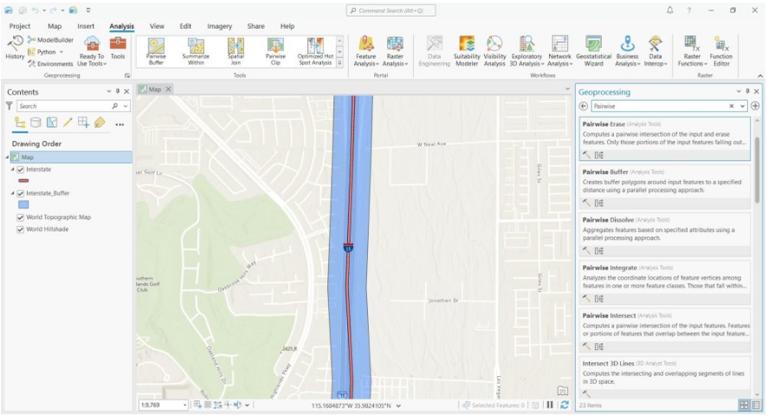768x416 pixels.
Task: Open the map scale dropdown
Action: pyautogui.click(x=185, y=405)
